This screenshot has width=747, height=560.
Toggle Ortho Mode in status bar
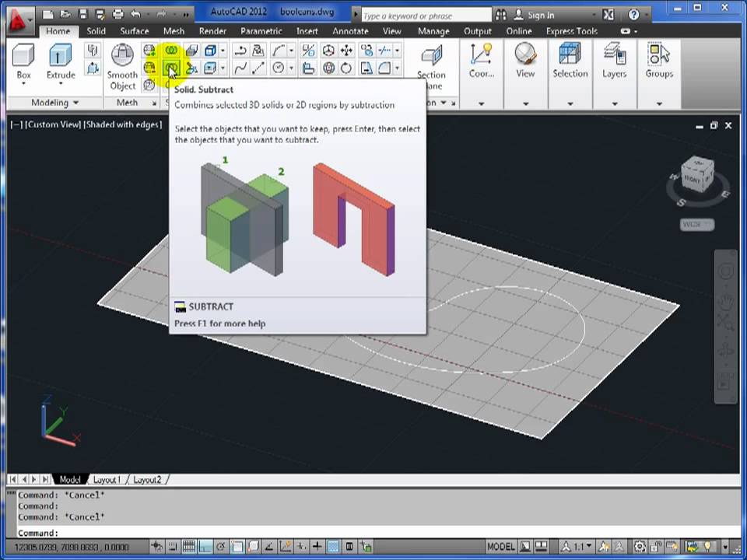pyautogui.click(x=205, y=546)
